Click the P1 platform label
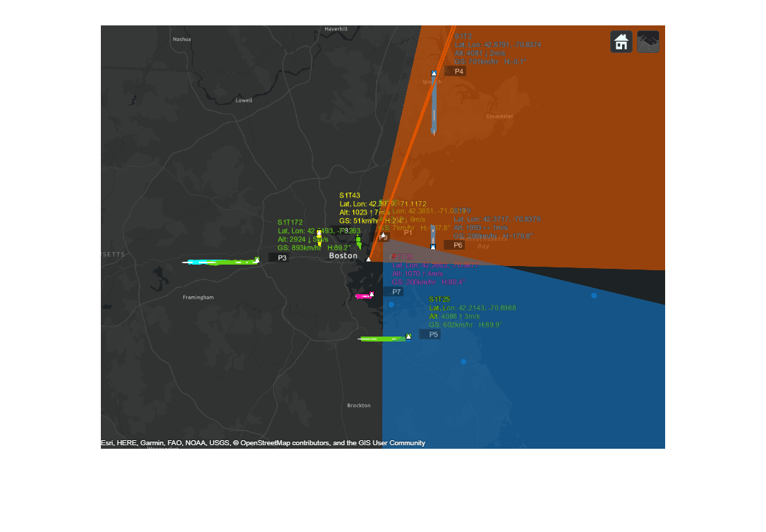The width and height of the screenshot is (766, 532). click(408, 231)
